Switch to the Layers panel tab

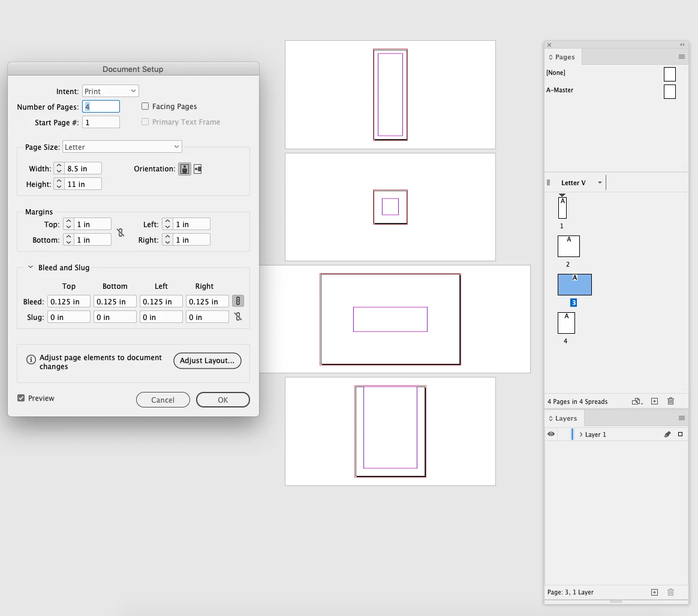(564, 418)
